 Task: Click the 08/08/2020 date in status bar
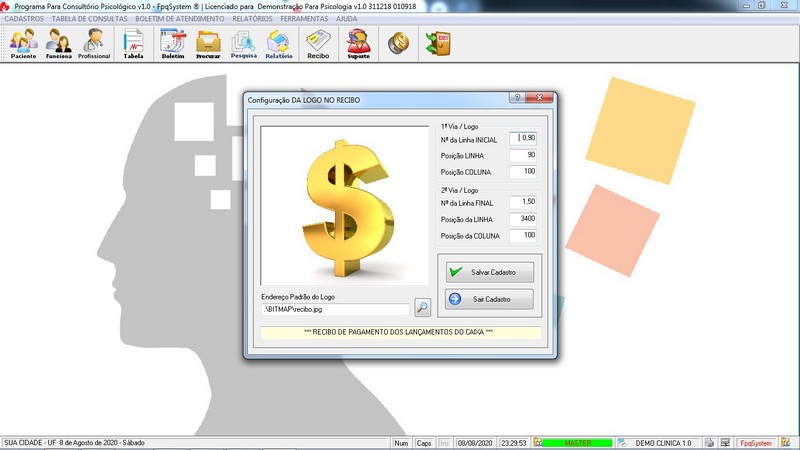pyautogui.click(x=475, y=443)
